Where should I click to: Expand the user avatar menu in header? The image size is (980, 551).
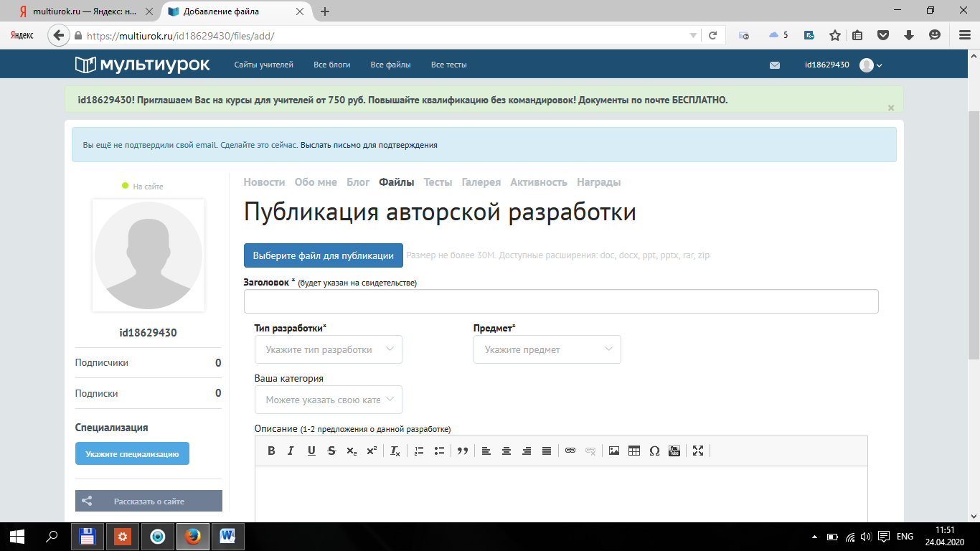[x=871, y=65]
